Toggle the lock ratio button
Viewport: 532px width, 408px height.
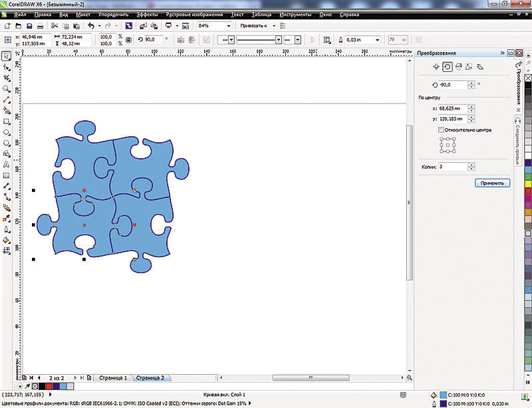[128, 40]
